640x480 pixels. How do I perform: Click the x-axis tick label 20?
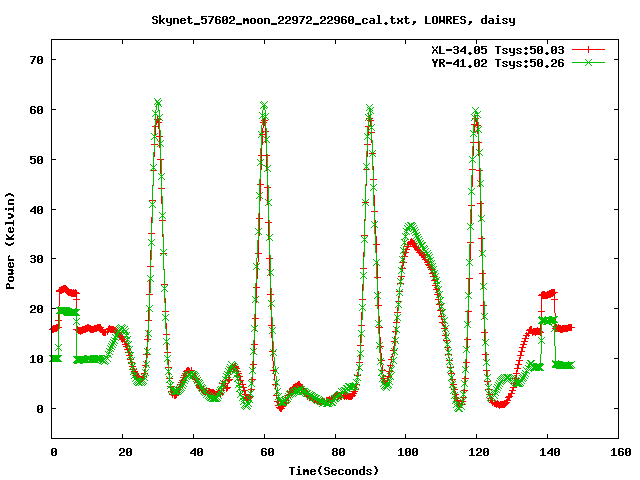[125, 452]
